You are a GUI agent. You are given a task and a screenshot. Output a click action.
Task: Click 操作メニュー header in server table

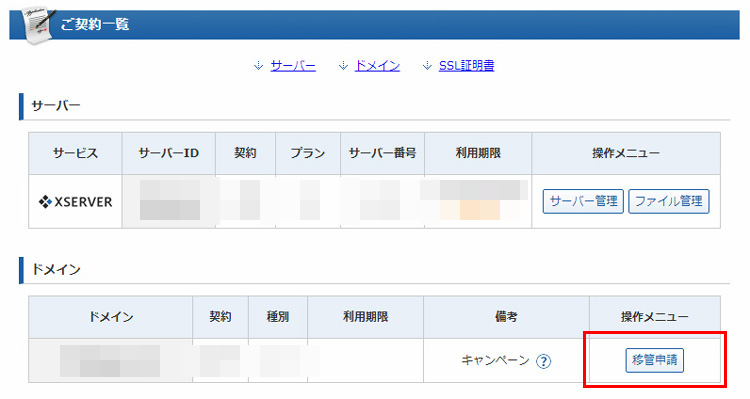626,153
